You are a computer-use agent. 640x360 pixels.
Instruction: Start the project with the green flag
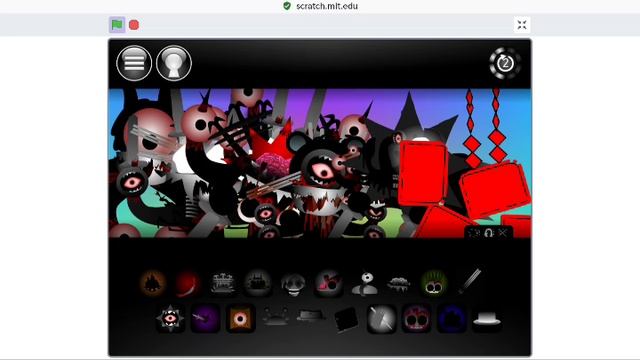117,25
